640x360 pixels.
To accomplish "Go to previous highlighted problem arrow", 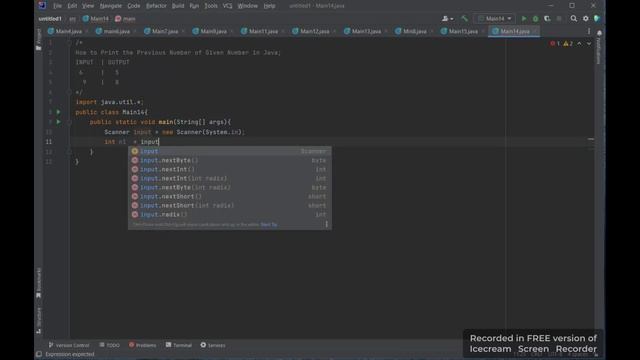I will pyautogui.click(x=579, y=43).
